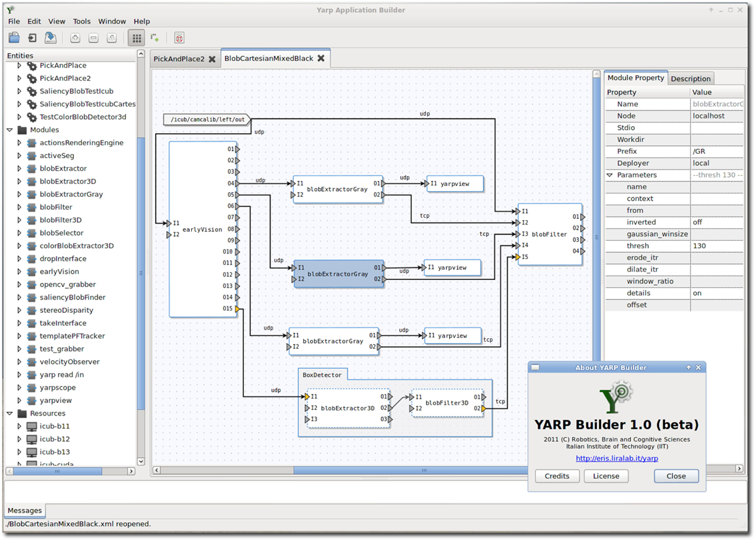The height and width of the screenshot is (541, 756).
Task: Click the Modules folder icon
Action: pyautogui.click(x=22, y=130)
